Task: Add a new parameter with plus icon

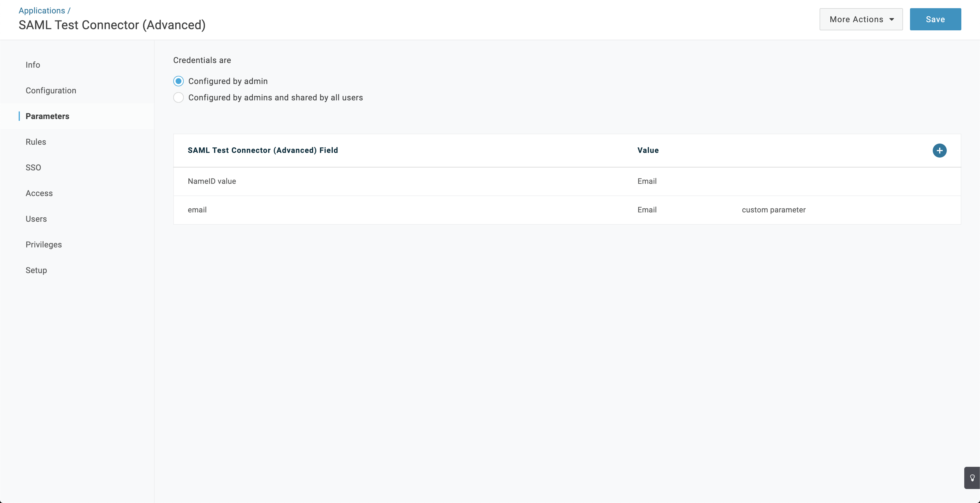Action: (x=939, y=150)
